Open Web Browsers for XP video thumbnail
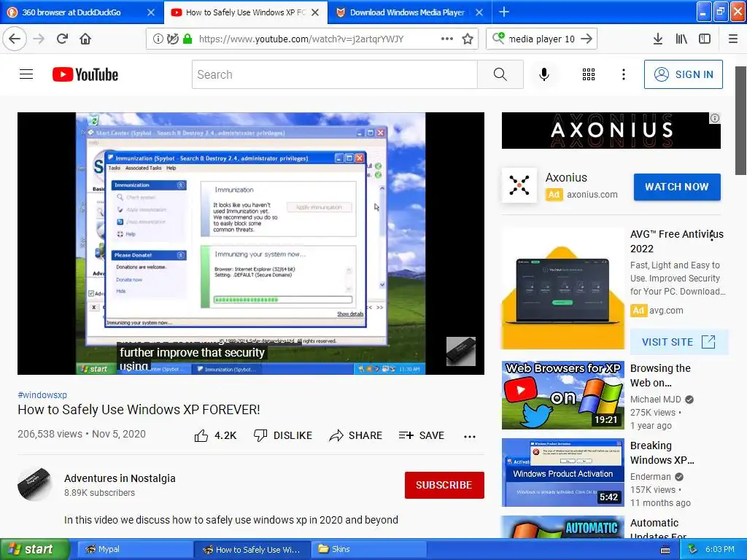747x560 pixels. click(x=562, y=394)
